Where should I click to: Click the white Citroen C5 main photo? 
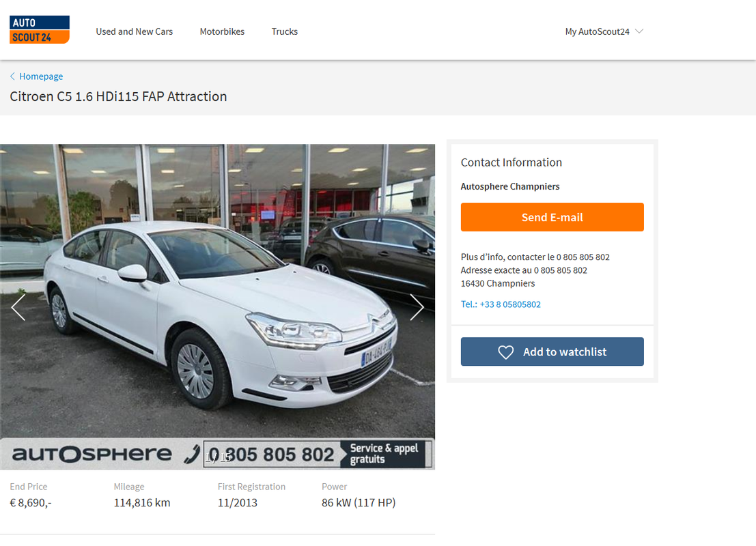pos(217,307)
